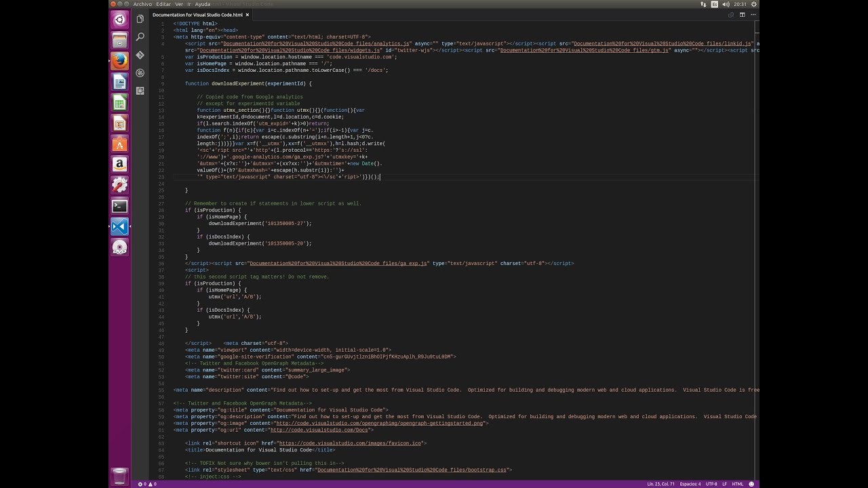
Task: Open the opengraph-gettingstarted.png URL link
Action: click(x=378, y=423)
